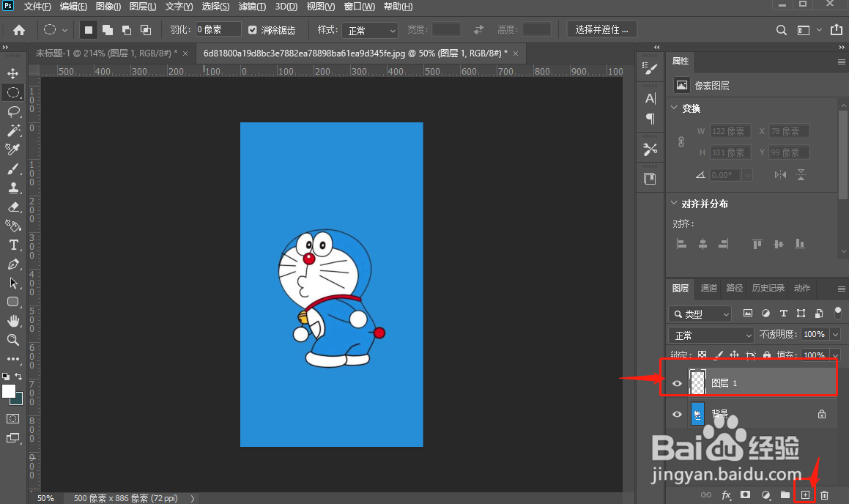Viewport: 849px width, 504px height.
Task: Hide the 背景 layer
Action: tap(677, 414)
